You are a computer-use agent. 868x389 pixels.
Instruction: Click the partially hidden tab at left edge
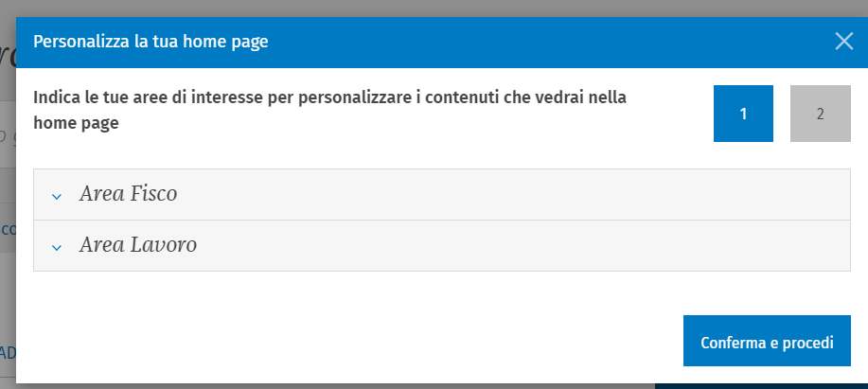pyautogui.click(x=8, y=228)
